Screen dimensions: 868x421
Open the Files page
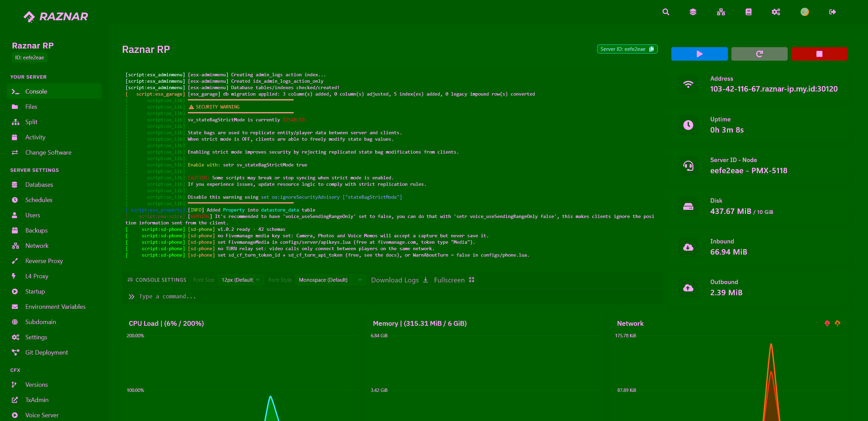click(x=54, y=107)
